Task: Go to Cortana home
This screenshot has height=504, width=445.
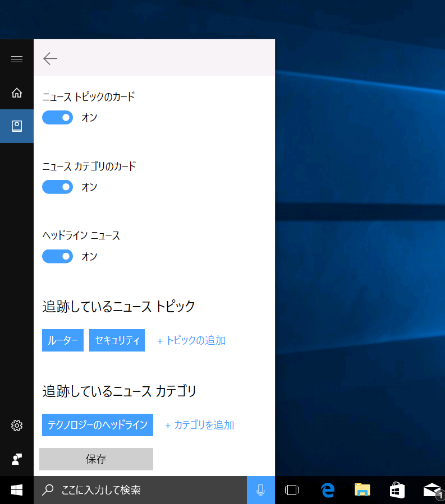Action: point(17,93)
